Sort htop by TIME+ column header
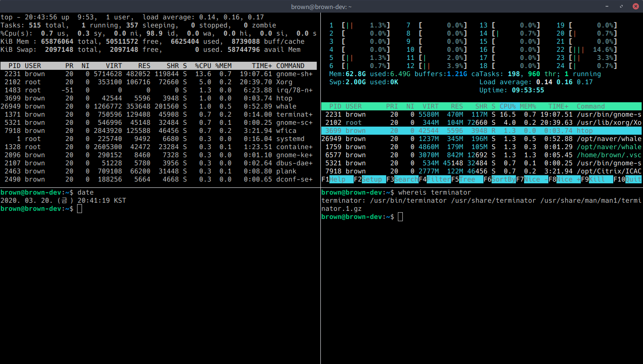 click(x=558, y=106)
